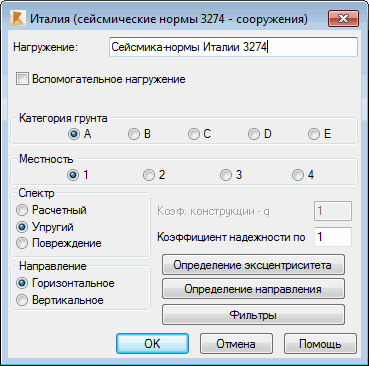
Task: Choose Повреждение spectrum radio button
Action: coord(22,243)
